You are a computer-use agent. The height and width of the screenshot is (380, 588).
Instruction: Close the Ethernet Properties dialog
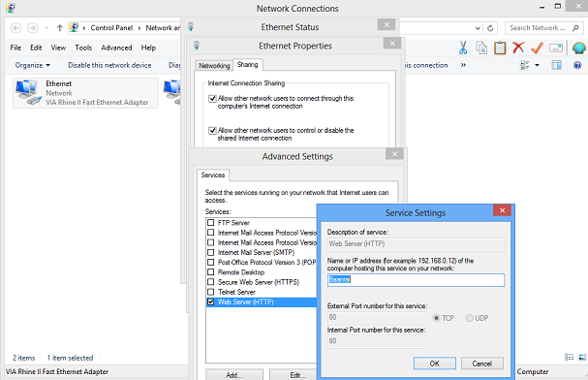click(x=392, y=44)
